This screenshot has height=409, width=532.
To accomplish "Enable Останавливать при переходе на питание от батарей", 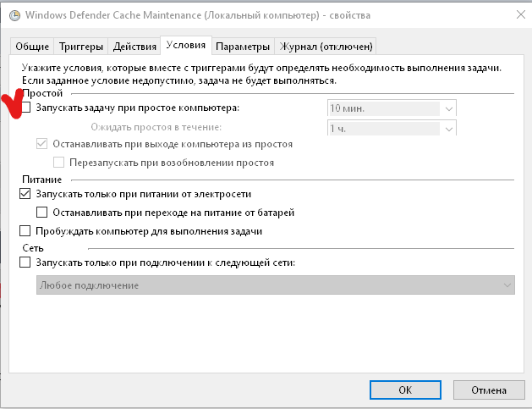I will [42, 212].
